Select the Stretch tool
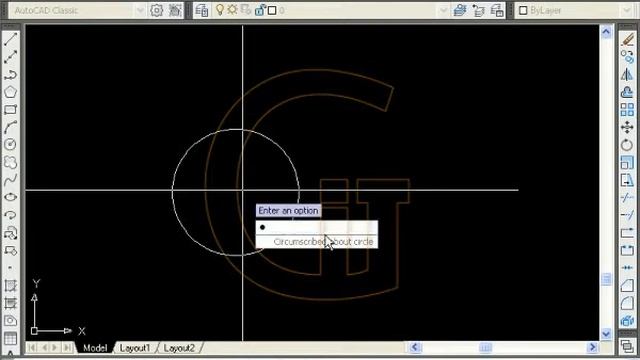Image resolution: width=640 pixels, height=360 pixels. point(627,180)
